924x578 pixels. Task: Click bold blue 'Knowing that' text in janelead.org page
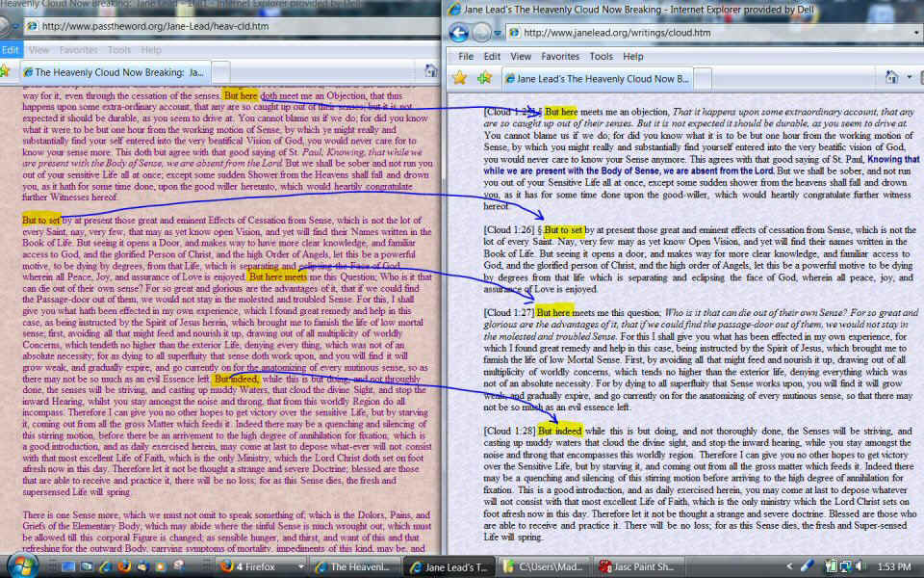893,159
